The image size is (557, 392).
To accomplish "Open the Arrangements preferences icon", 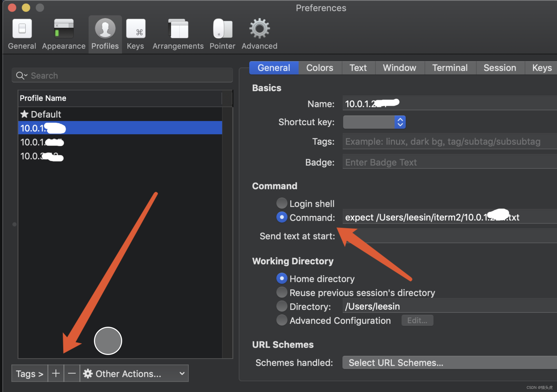I will coord(178,29).
